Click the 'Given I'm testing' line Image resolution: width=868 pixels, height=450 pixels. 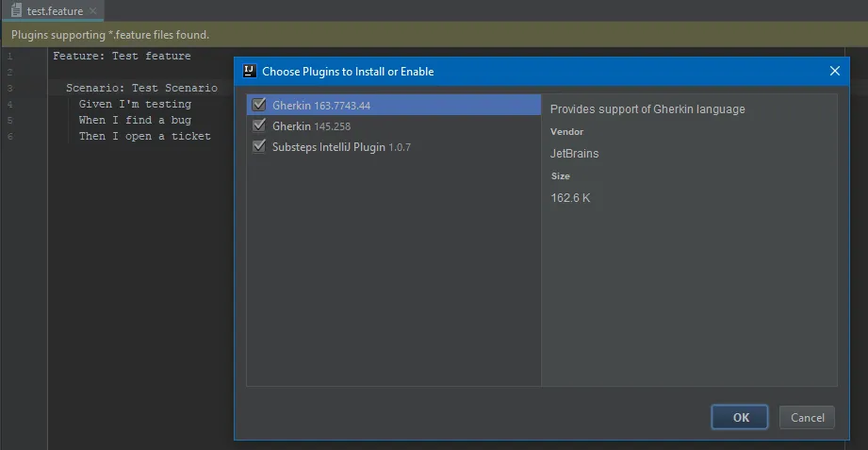tap(135, 104)
